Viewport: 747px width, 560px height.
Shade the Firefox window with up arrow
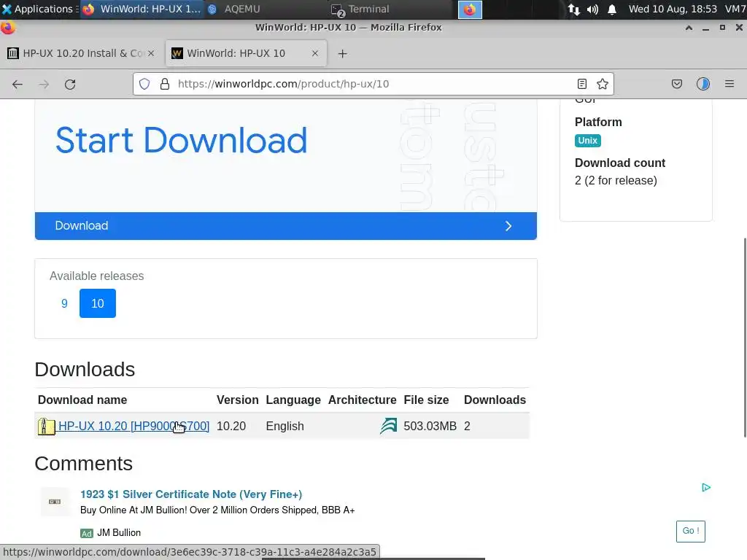689,28
